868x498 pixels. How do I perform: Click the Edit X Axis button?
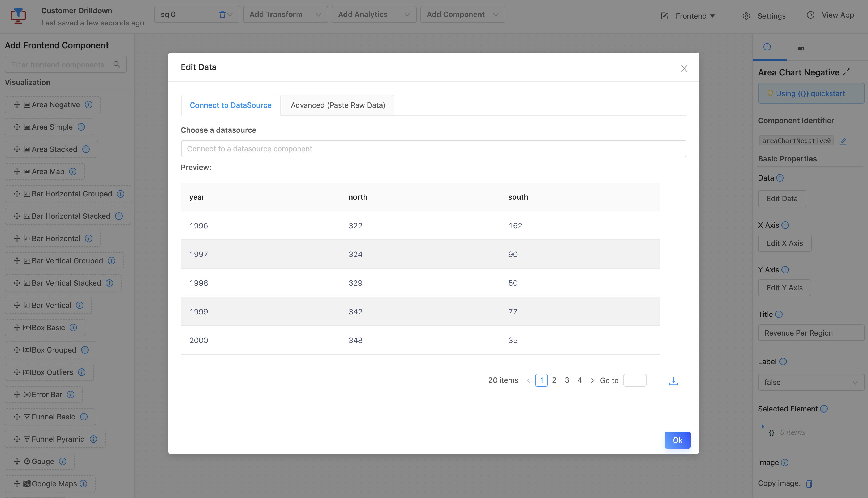tap(785, 243)
